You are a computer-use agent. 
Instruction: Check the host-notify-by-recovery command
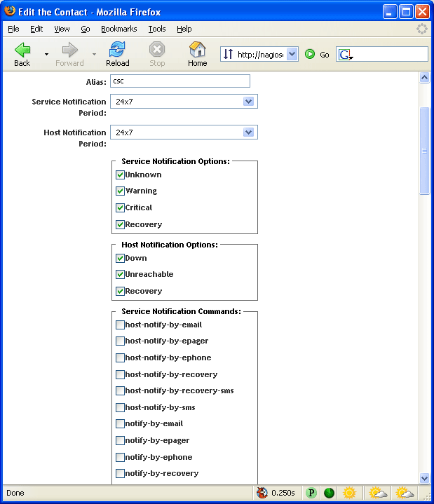120,374
